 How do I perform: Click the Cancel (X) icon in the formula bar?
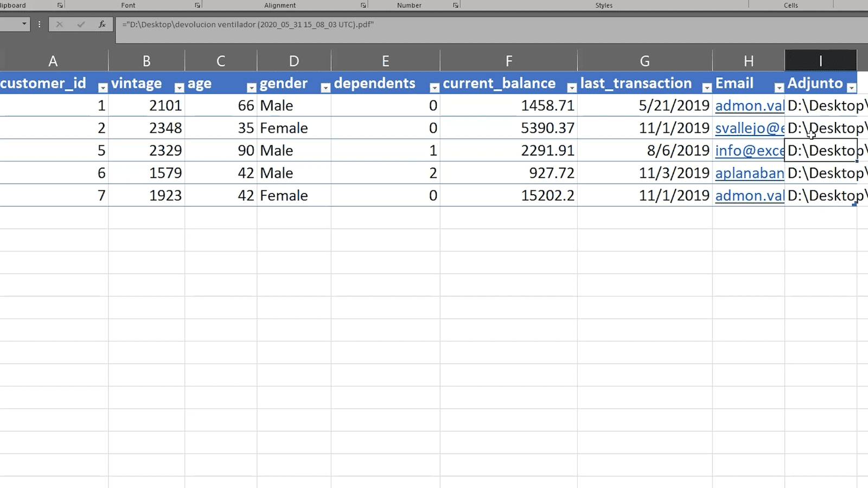tap(60, 24)
